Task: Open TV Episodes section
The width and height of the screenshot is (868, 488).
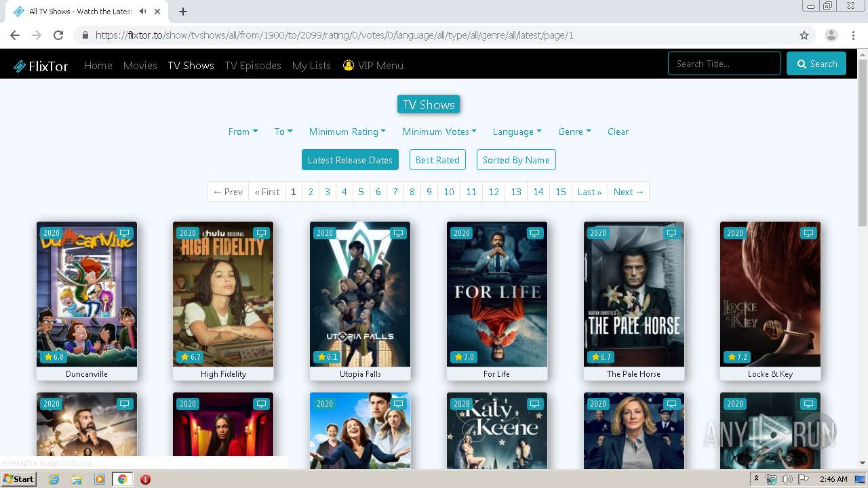Action: point(253,65)
